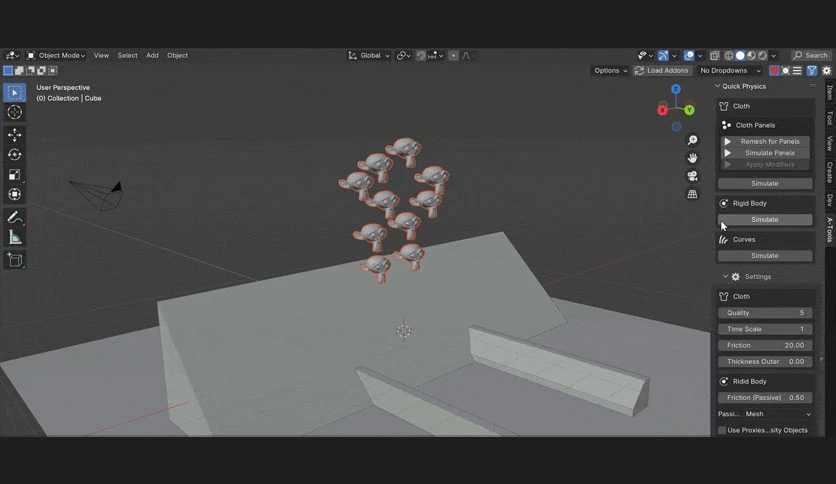This screenshot has width=836, height=484.
Task: Click Load Addons button
Action: click(x=662, y=70)
